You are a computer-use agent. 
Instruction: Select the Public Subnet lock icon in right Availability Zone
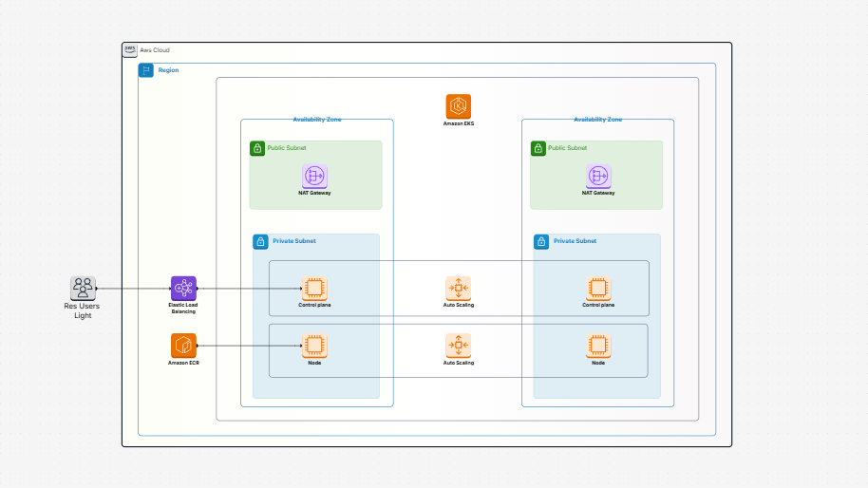pyautogui.click(x=538, y=148)
